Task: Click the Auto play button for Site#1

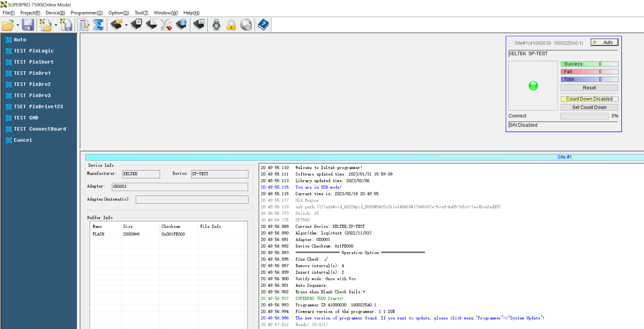Action: click(x=604, y=42)
